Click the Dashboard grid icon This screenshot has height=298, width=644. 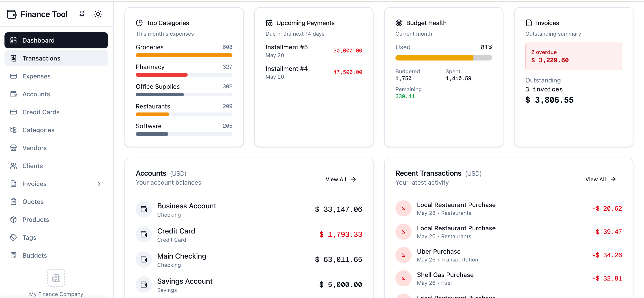[13, 40]
